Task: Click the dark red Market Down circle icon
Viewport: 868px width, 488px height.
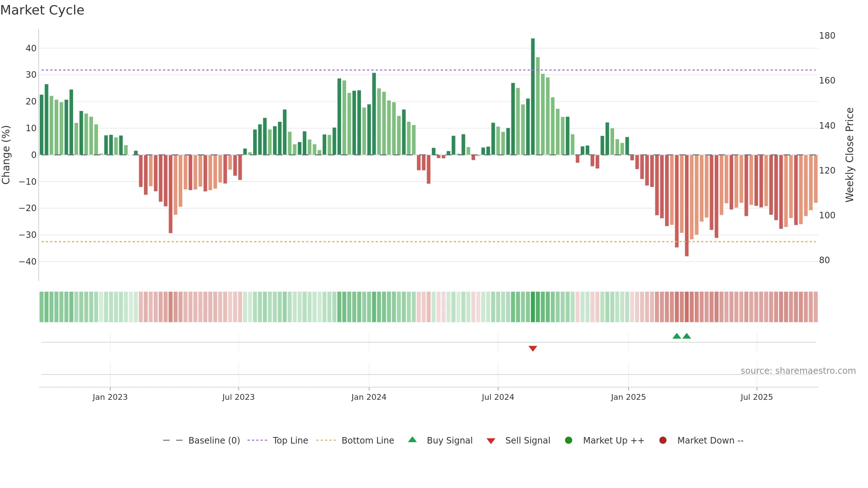Action: 663,440
